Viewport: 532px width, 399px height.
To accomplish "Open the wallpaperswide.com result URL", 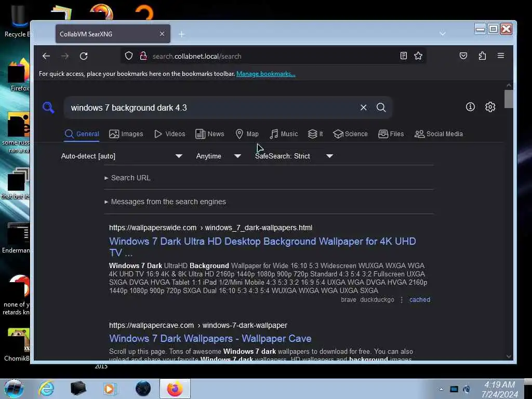I will 210,228.
